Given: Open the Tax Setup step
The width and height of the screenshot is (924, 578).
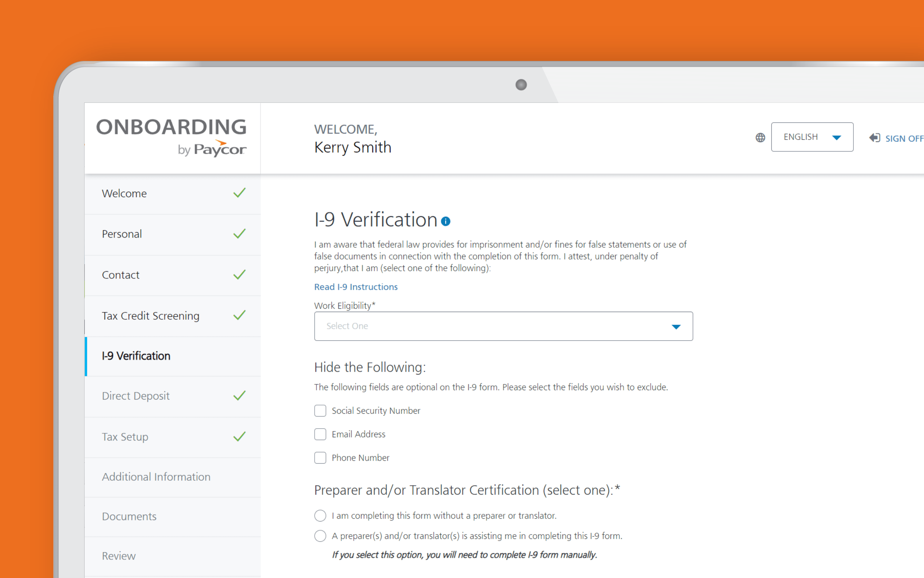Looking at the screenshot, I should pos(173,437).
